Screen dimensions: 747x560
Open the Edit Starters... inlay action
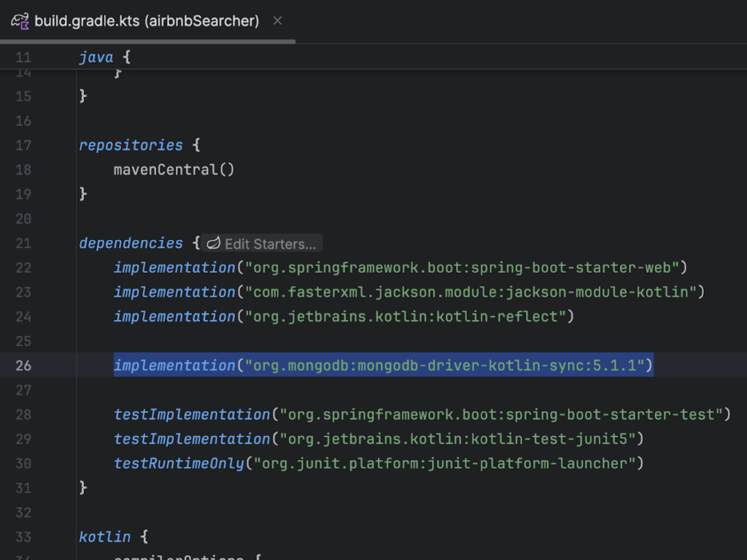point(270,244)
